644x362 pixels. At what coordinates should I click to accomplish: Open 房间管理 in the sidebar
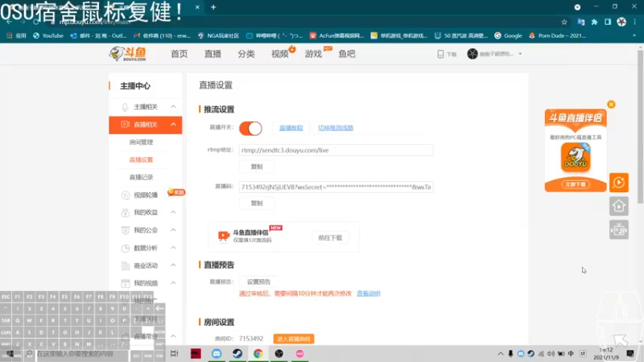pyautogui.click(x=141, y=142)
